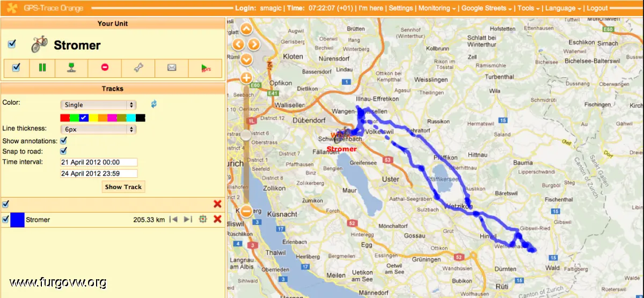644x298 pixels.
Task: Select the checked blue color swatch
Action: pos(84,117)
